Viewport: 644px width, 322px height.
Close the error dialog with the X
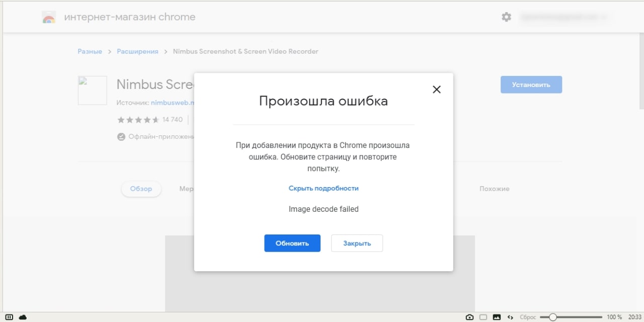click(437, 90)
